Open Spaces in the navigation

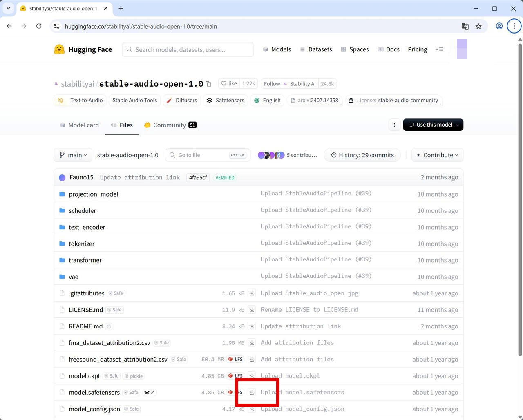tap(355, 49)
